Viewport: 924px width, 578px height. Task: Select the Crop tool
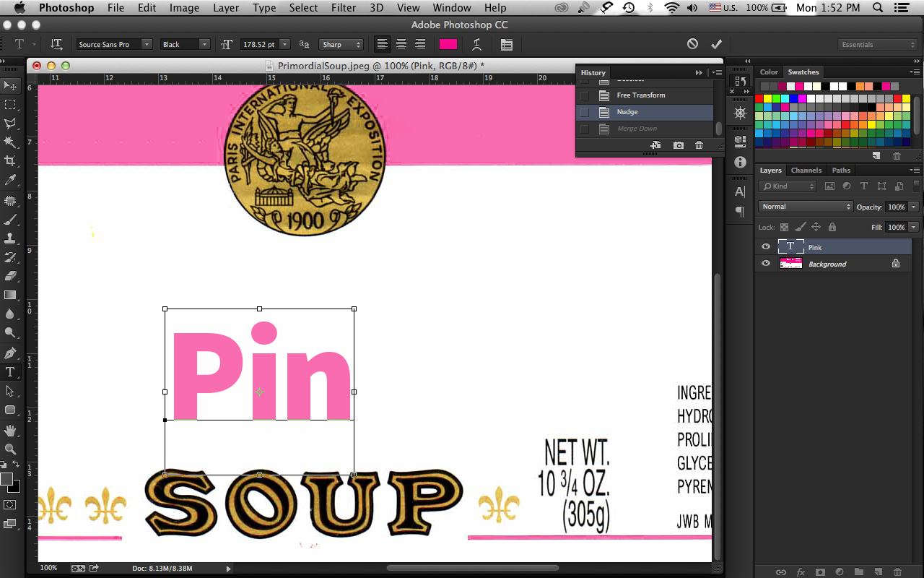10,161
